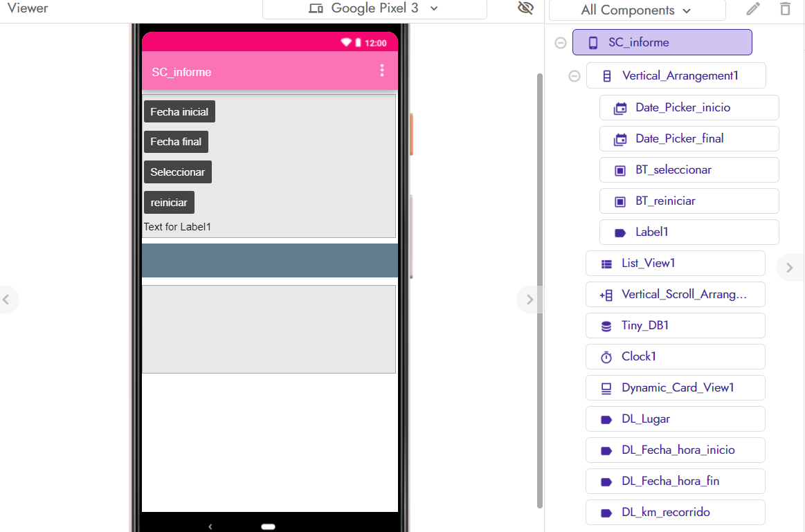Click the DL_km_recorrido label icon
The width and height of the screenshot is (805, 532).
pyautogui.click(x=606, y=513)
